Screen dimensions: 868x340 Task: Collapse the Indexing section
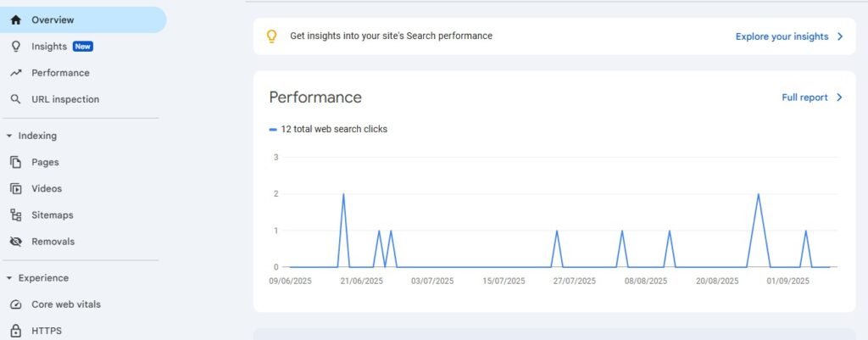coord(8,136)
